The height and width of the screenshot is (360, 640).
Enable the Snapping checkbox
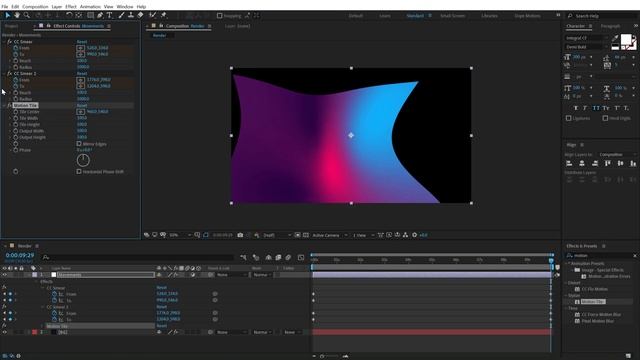220,16
